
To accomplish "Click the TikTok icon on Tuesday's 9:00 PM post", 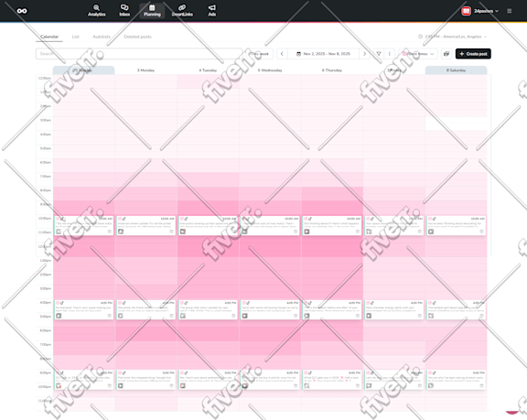I will [186, 372].
